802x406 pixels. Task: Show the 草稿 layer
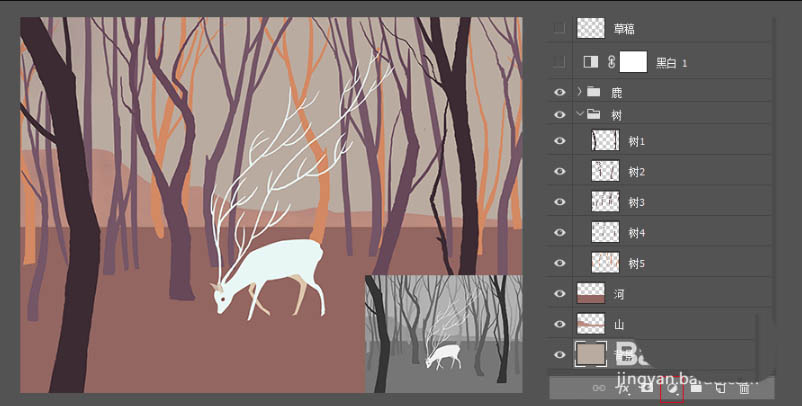coord(560,29)
